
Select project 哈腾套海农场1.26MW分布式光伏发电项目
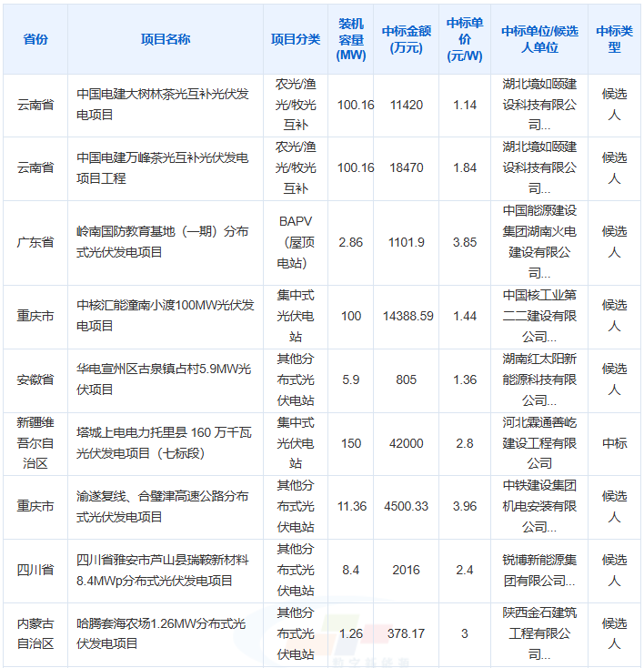[x=161, y=633]
